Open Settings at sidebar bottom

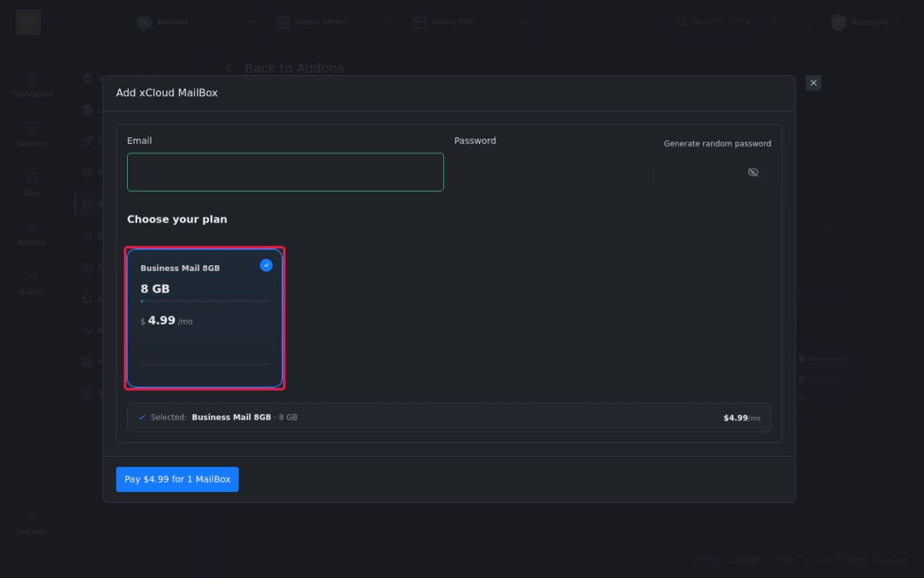(32, 523)
